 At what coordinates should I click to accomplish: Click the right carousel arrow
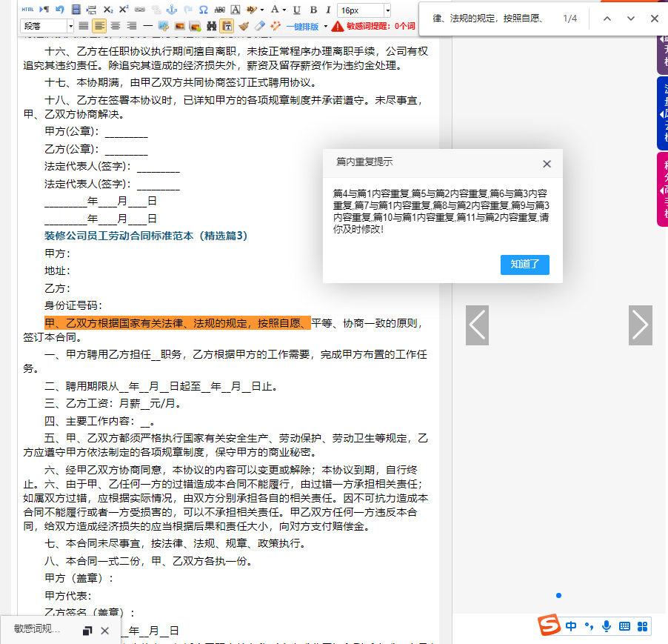[x=640, y=325]
